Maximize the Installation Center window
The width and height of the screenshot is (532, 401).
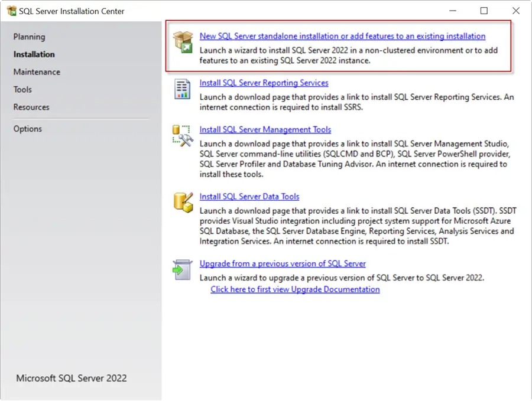pos(484,11)
